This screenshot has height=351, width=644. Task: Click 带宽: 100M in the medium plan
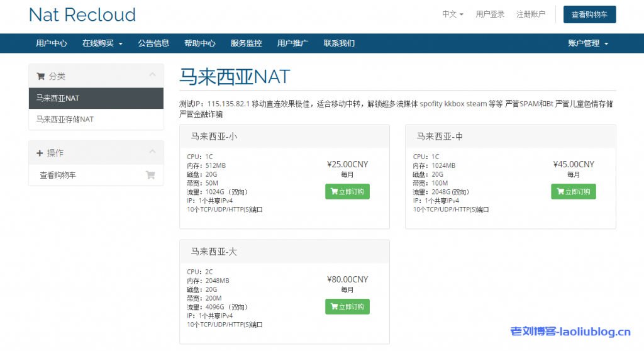430,183
